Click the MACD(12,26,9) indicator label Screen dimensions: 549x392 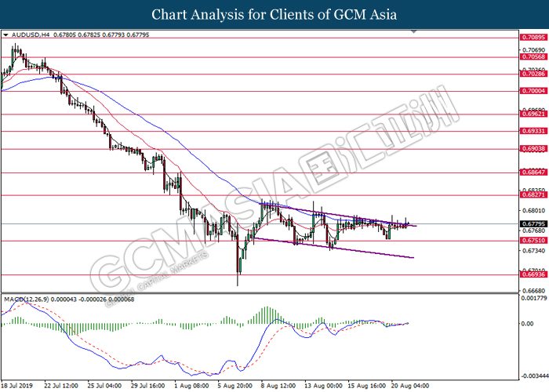tap(29, 299)
